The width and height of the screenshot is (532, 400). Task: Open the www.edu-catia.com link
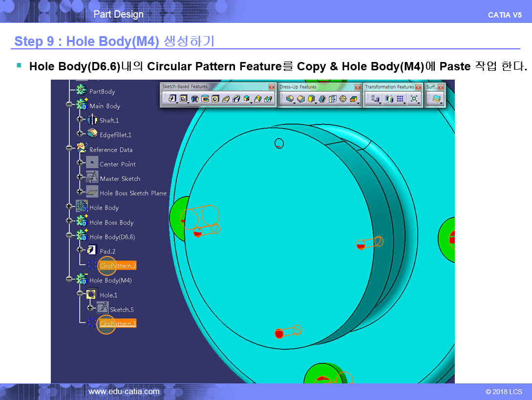(x=124, y=392)
